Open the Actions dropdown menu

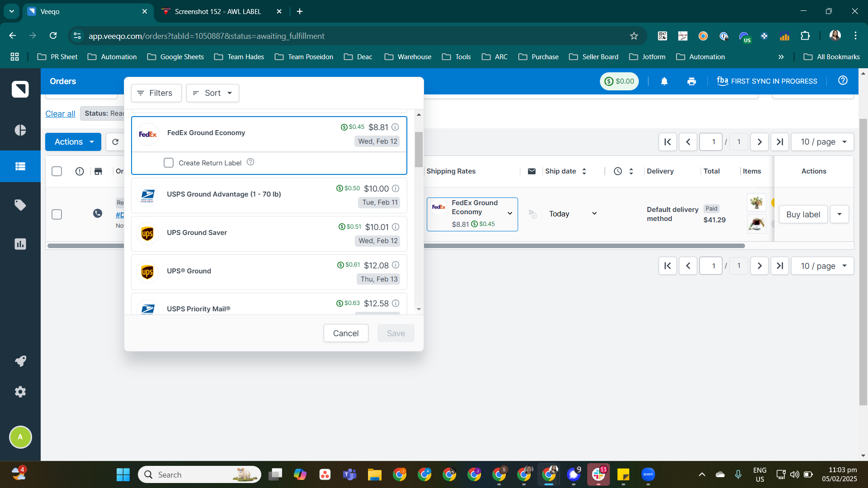(73, 142)
